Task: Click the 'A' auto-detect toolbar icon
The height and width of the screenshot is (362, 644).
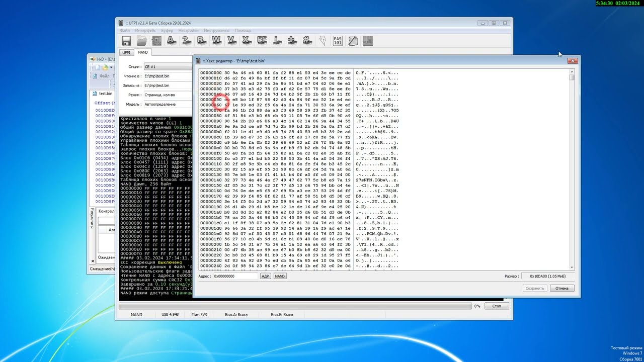Action: (172, 41)
